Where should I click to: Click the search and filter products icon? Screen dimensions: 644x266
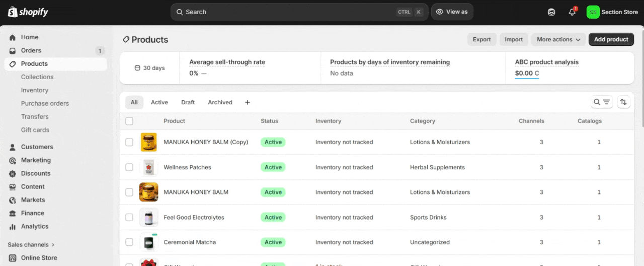click(x=602, y=102)
